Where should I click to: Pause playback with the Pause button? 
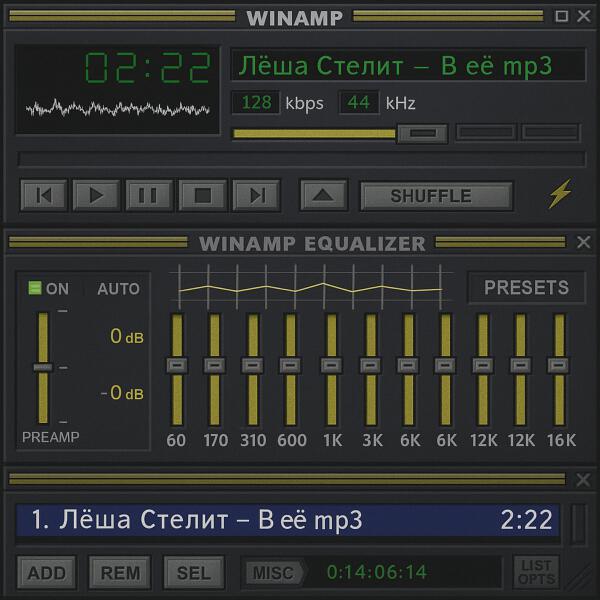[x=148, y=195]
